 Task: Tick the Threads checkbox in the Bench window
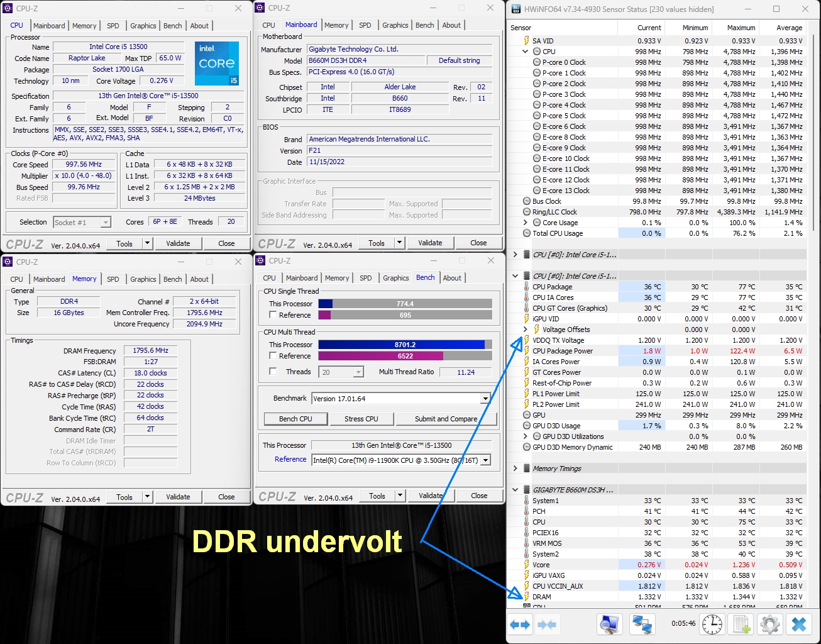(273, 371)
